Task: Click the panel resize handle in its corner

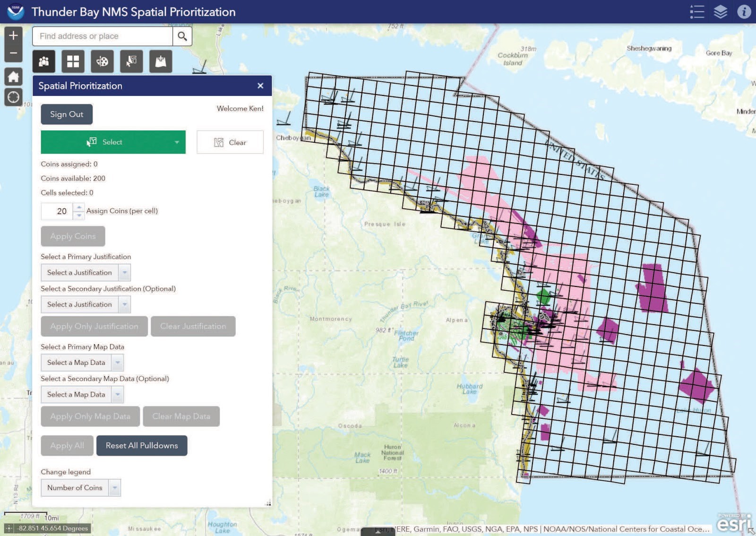Action: pos(268,503)
